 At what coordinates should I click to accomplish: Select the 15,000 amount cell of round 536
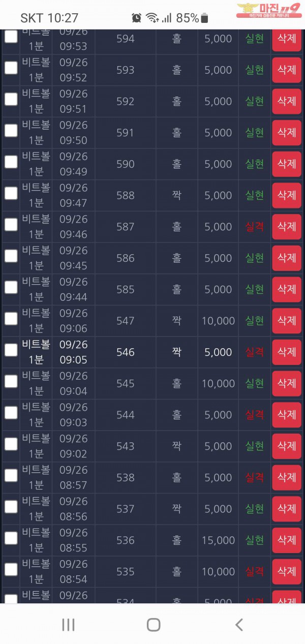(218, 540)
